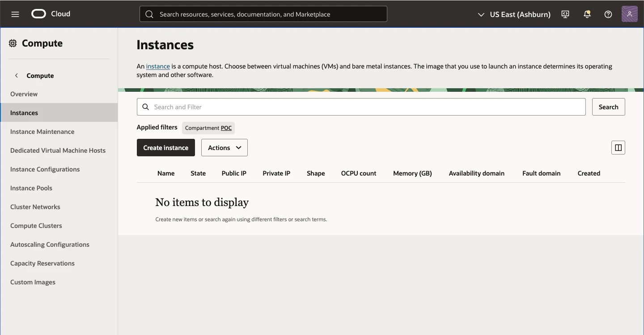644x335 pixels.
Task: Follow the instance hyperlink in description
Action: (158, 66)
